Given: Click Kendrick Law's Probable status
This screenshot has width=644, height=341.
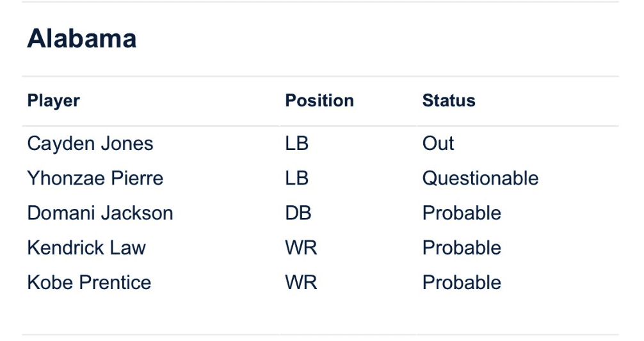Looking at the screenshot, I should click(462, 247).
